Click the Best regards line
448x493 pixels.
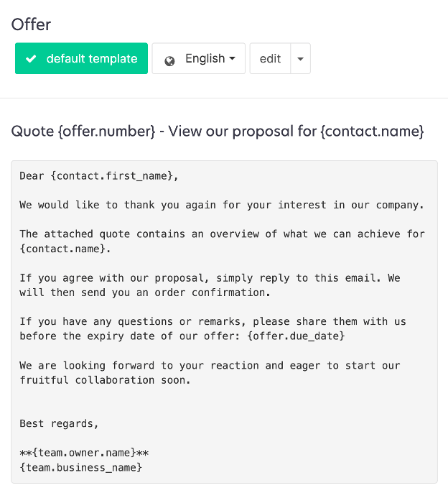coord(59,424)
